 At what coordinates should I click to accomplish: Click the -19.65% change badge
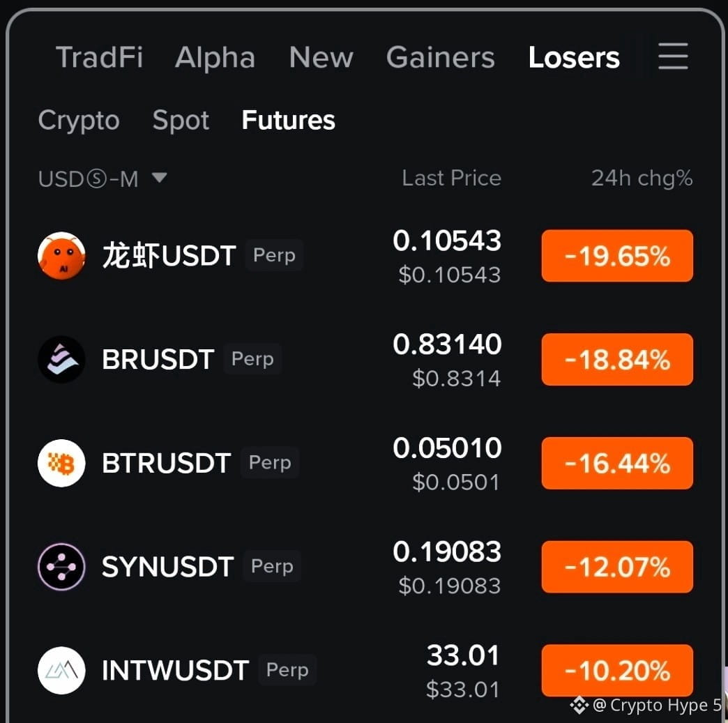[617, 255]
